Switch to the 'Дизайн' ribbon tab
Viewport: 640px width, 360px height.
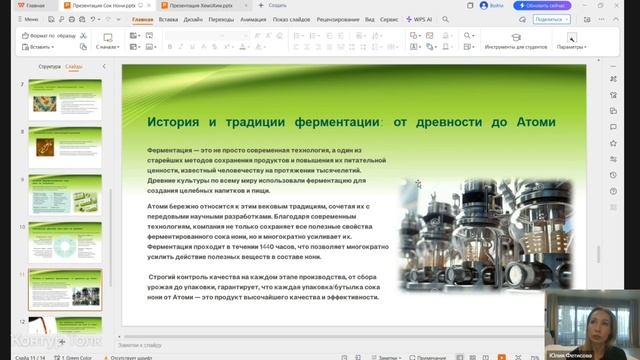point(193,19)
